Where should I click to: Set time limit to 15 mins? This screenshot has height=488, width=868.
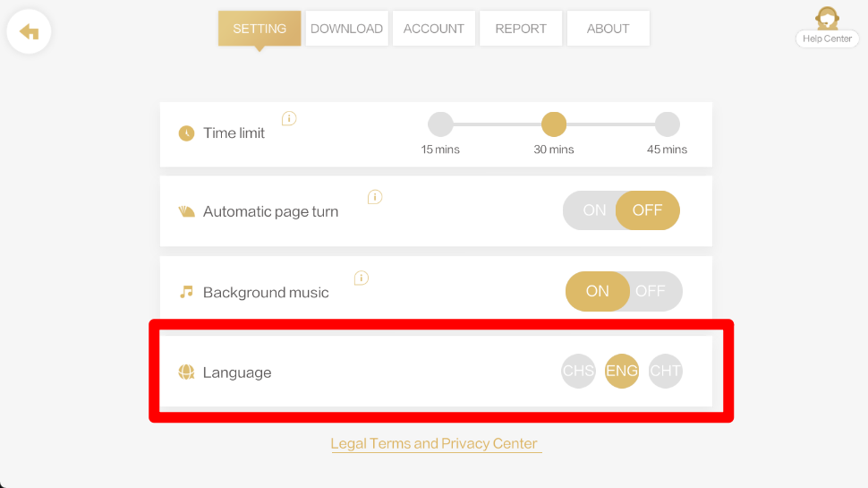[x=440, y=124]
